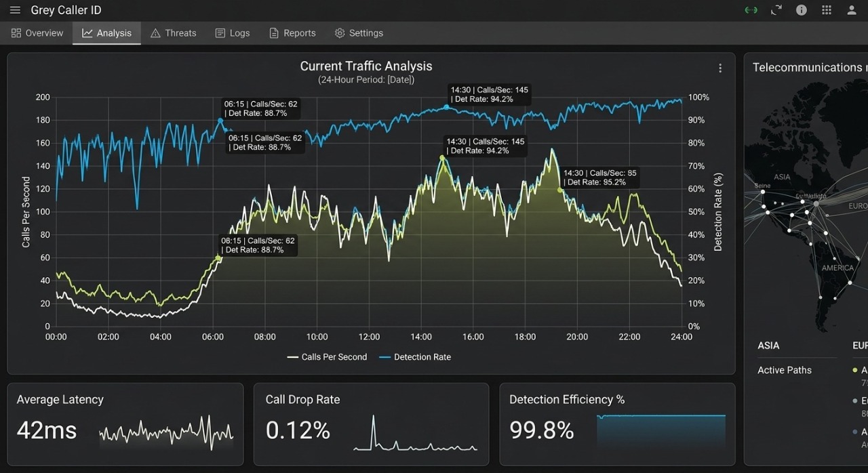Toggle the Calls Per Second legend series
Image resolution: width=868 pixels, height=473 pixels.
tap(327, 357)
